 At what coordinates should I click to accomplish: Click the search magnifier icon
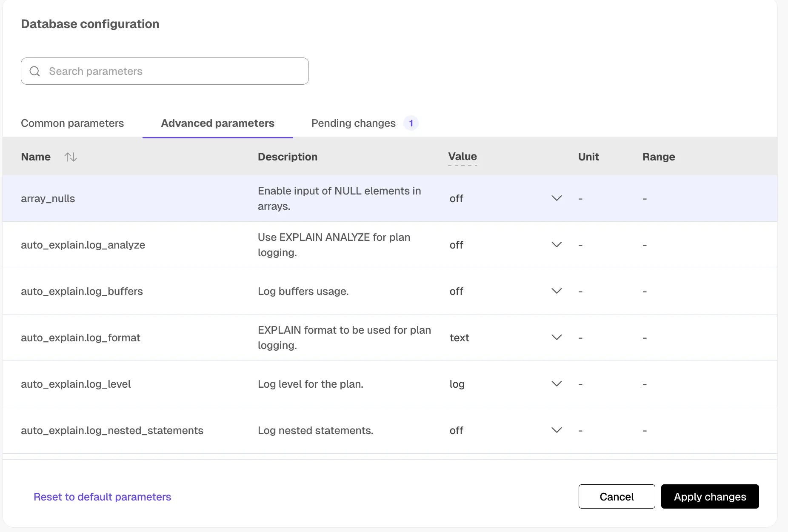pyautogui.click(x=35, y=71)
